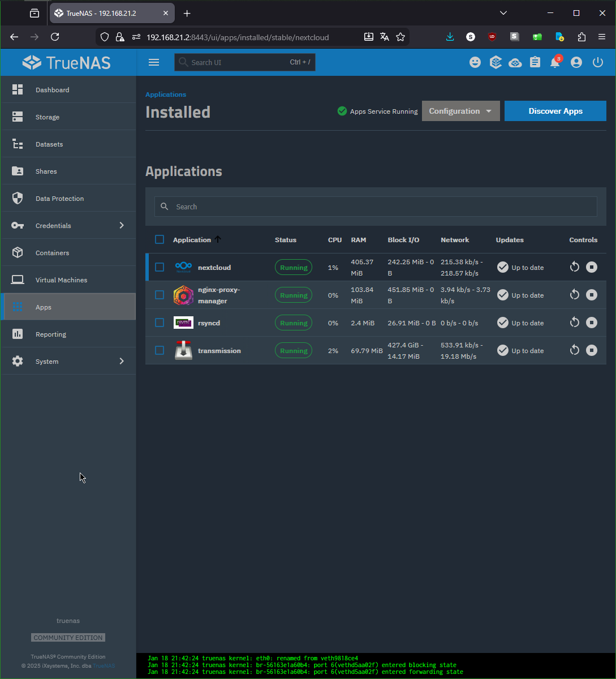Open Containers in sidebar
The height and width of the screenshot is (679, 616).
tap(68, 252)
